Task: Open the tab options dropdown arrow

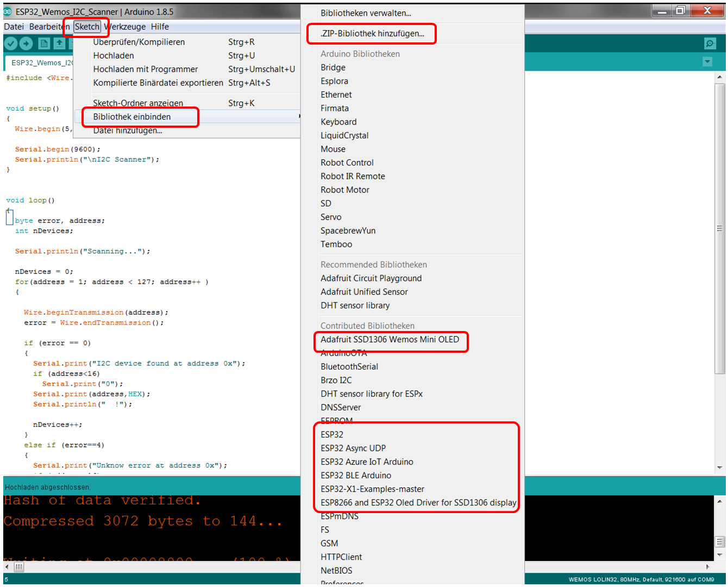Action: tap(707, 62)
